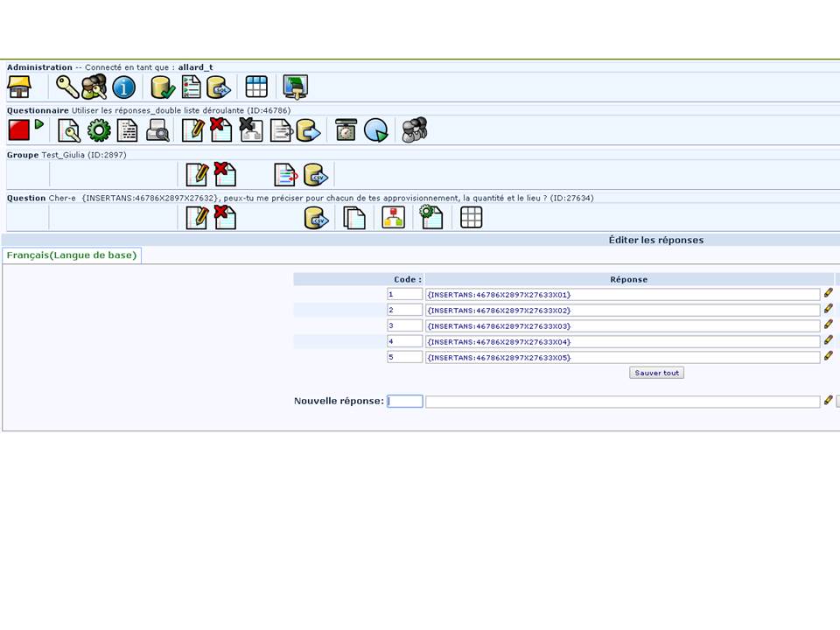Click the red stop survey icon
The image size is (840, 630).
point(19,130)
